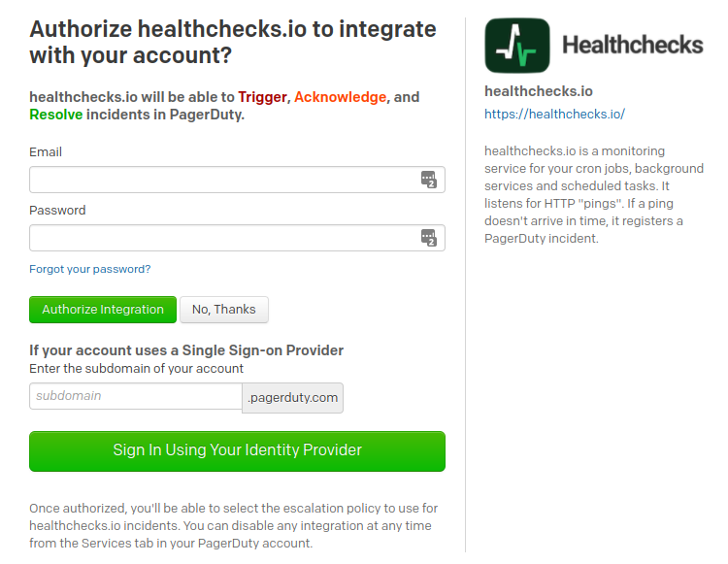The height and width of the screenshot is (564, 728).
Task: Click the .pagerduty.com domain suffix
Action: pyautogui.click(x=292, y=397)
